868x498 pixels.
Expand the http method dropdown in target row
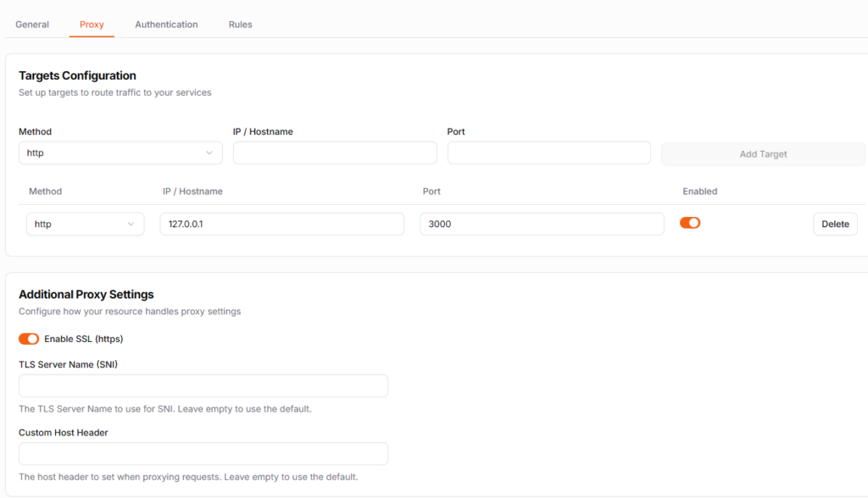coord(85,224)
